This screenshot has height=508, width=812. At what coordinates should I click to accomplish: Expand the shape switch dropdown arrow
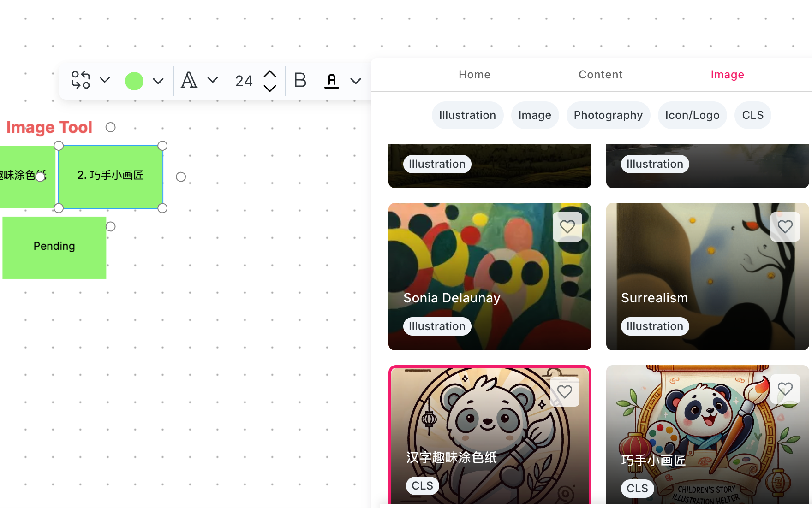tap(105, 80)
